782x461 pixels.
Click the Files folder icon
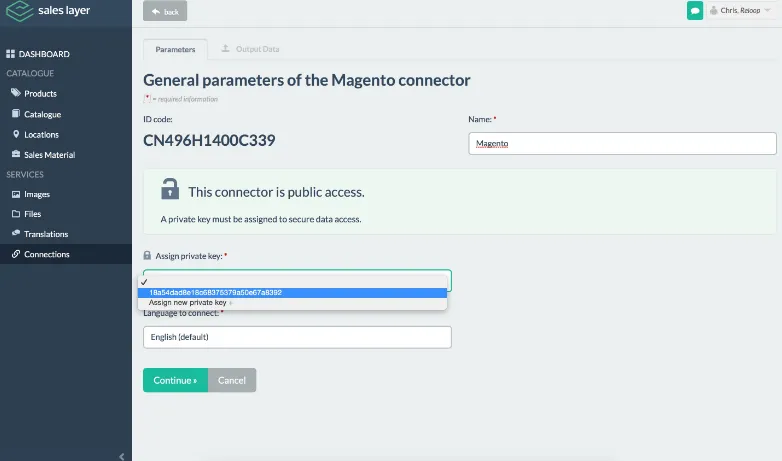tap(16, 214)
